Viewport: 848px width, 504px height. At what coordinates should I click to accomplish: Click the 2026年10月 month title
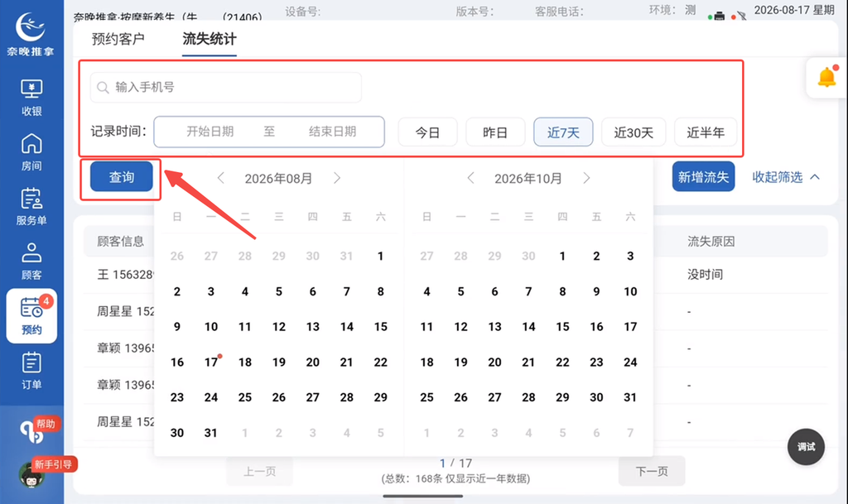tap(528, 179)
